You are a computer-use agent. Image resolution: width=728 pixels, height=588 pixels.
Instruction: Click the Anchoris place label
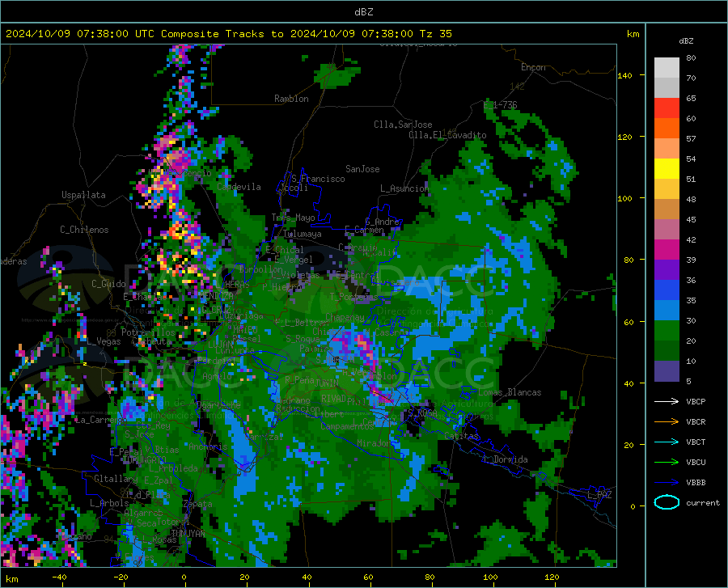coord(208,447)
